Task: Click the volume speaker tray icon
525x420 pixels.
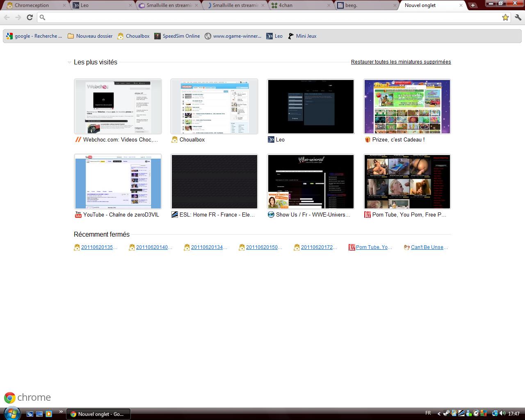Action: coord(502,413)
